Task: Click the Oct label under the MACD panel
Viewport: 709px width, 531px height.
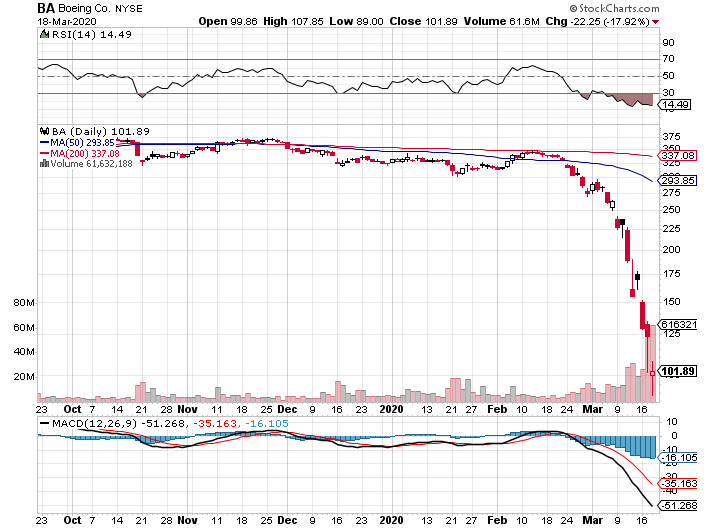Action: click(x=72, y=520)
